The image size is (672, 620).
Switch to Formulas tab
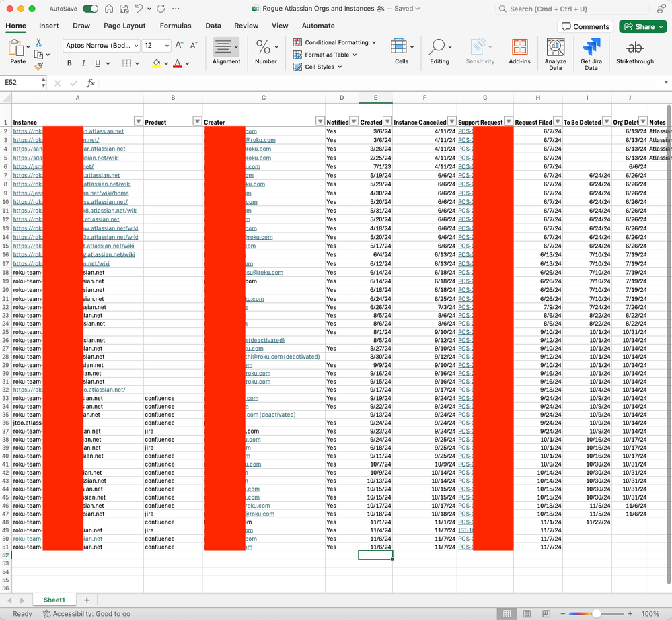coord(176,26)
